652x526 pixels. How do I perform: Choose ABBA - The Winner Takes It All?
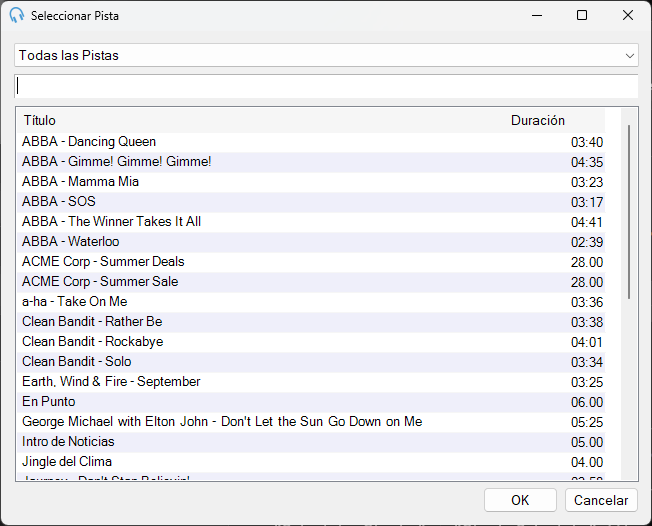[x=312, y=222]
